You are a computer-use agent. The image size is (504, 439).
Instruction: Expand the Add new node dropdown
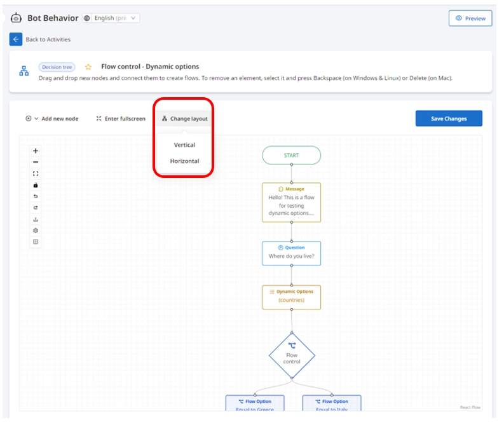click(52, 119)
